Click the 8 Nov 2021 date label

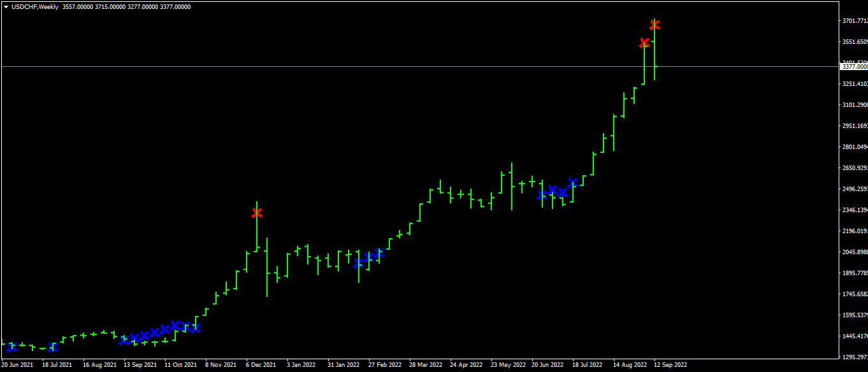click(x=221, y=365)
